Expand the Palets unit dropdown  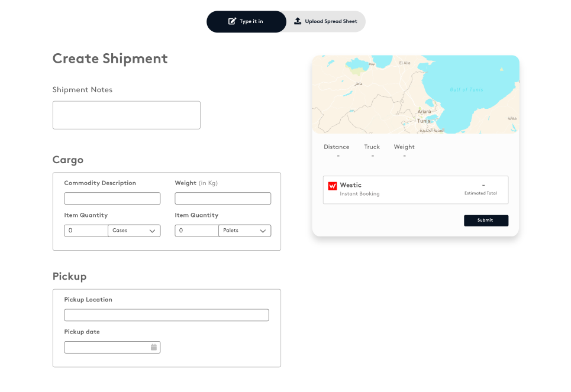tap(244, 231)
